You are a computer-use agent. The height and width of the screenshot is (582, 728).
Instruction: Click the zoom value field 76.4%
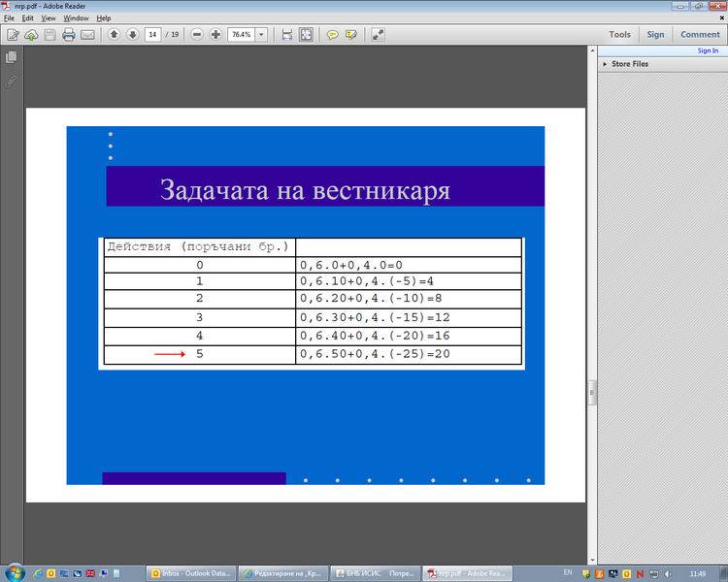point(241,34)
